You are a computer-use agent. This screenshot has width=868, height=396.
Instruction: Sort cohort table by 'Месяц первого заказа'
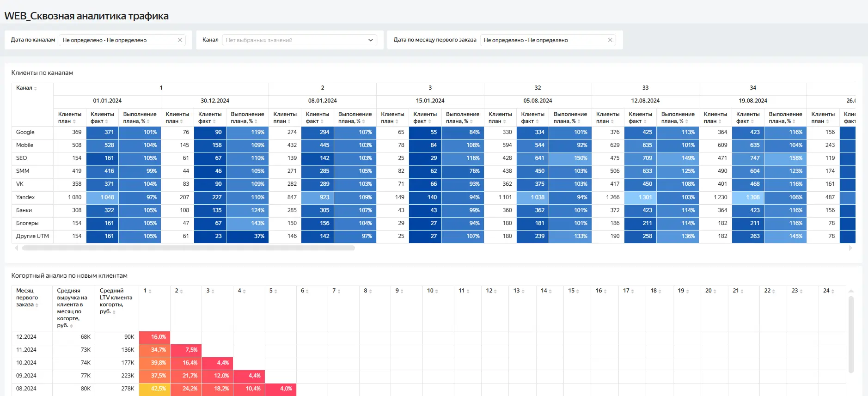click(x=37, y=305)
